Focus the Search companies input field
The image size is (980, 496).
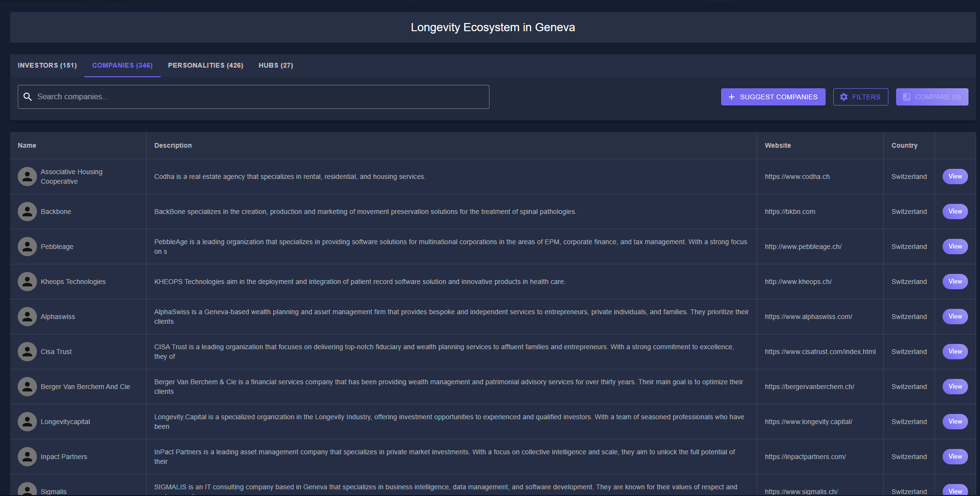pos(259,97)
